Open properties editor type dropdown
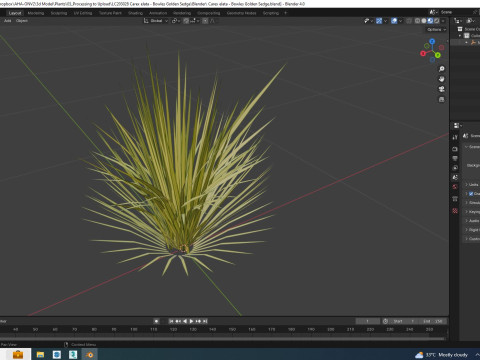 pos(457,126)
